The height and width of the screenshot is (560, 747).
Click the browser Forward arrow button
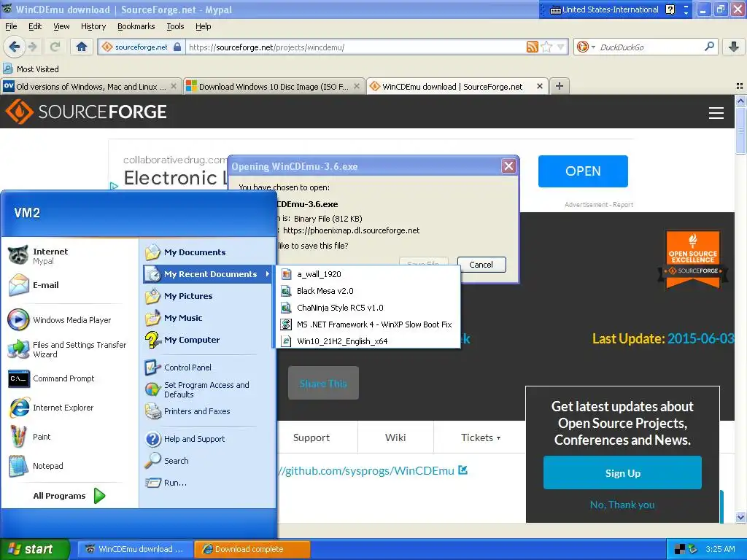click(32, 47)
